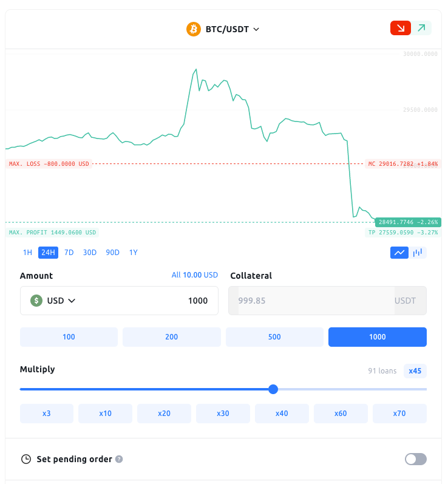The width and height of the screenshot is (448, 484).
Task: Switch to line chart view icon
Action: (x=399, y=253)
